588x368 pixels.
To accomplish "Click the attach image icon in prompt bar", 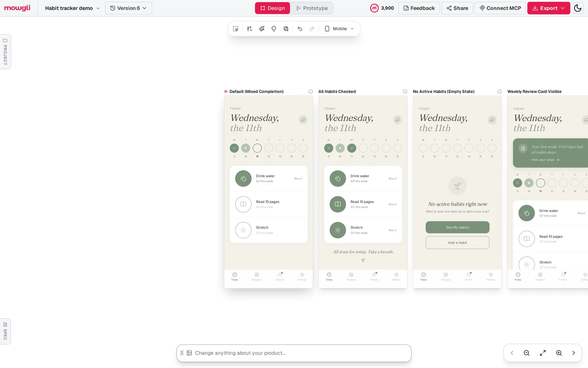I will [189, 353].
